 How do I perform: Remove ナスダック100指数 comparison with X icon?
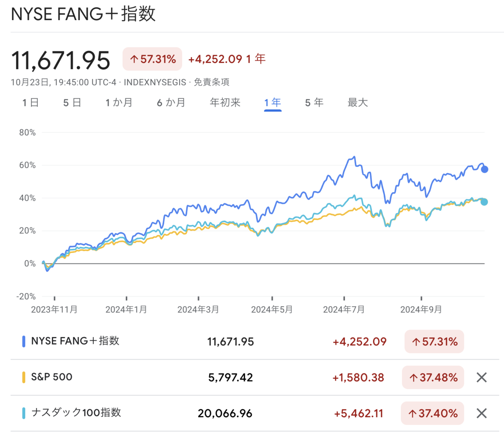[482, 413]
